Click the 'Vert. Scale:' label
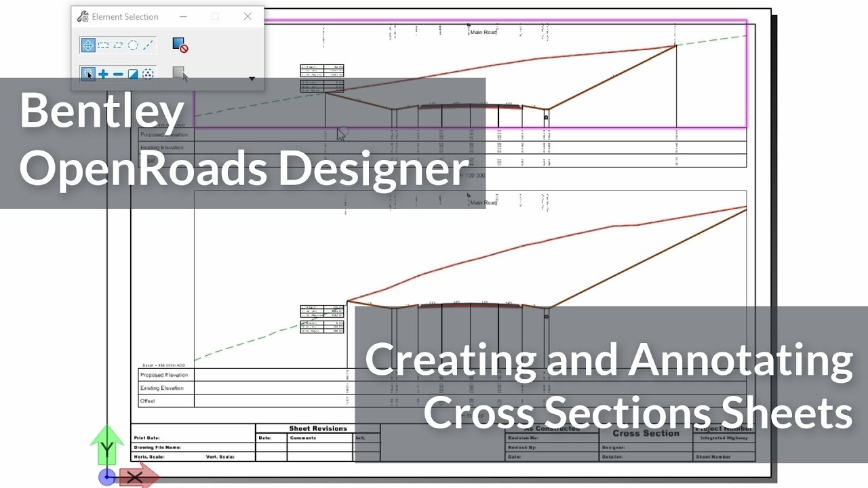Screen dimensions: 868x488 tap(220, 457)
